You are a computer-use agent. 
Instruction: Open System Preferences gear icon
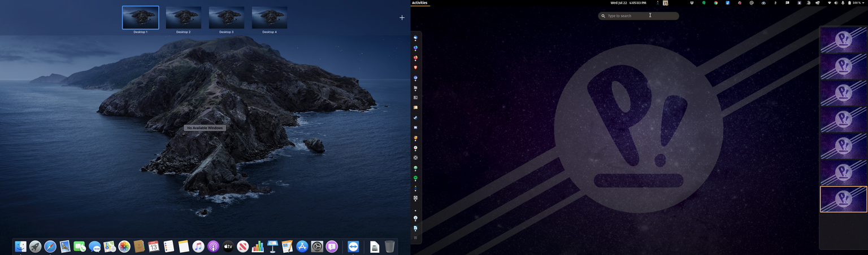coord(317,247)
